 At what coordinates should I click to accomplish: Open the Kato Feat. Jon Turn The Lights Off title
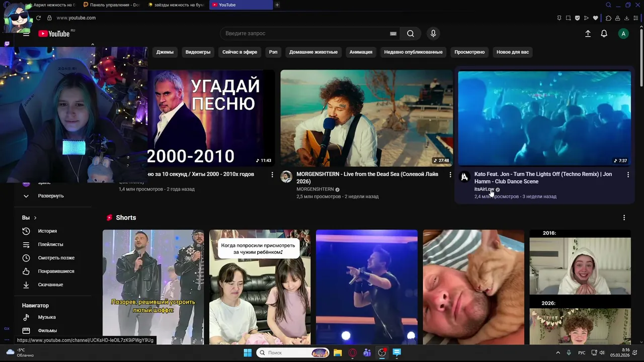(x=543, y=178)
